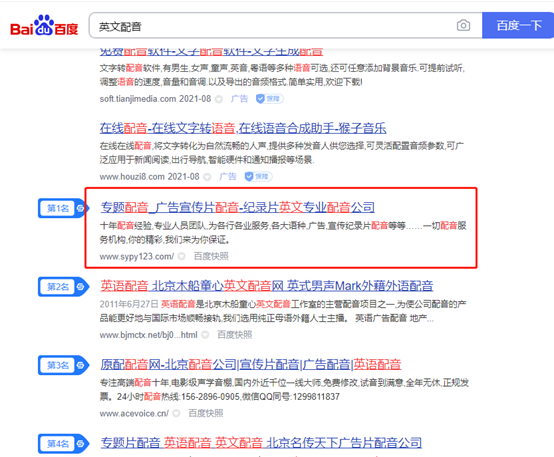
Task: Open 在线配音-在线文字转语音 result link
Action: pos(243,128)
